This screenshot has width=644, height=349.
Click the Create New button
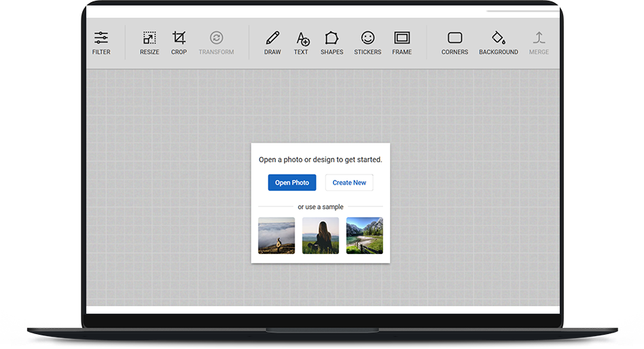(x=349, y=183)
